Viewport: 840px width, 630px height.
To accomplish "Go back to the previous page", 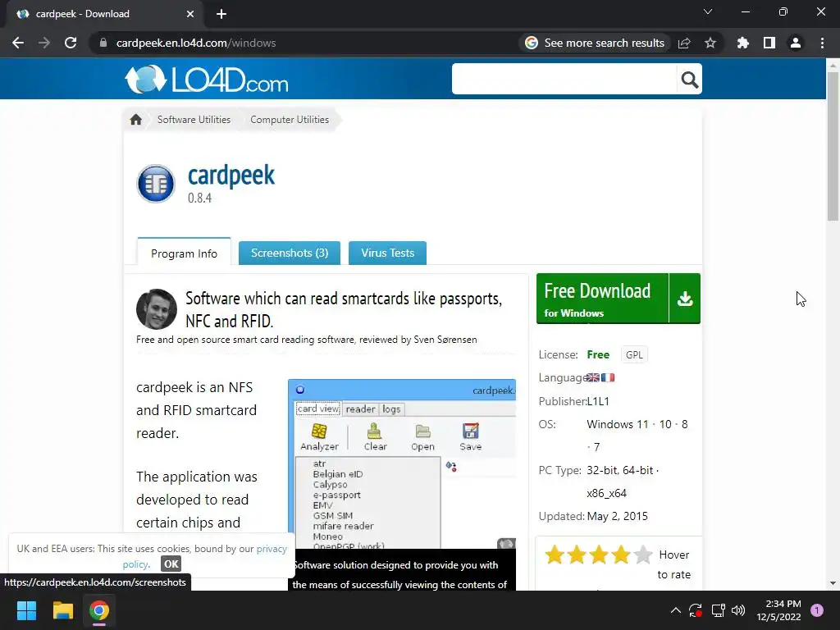I will click(18, 43).
